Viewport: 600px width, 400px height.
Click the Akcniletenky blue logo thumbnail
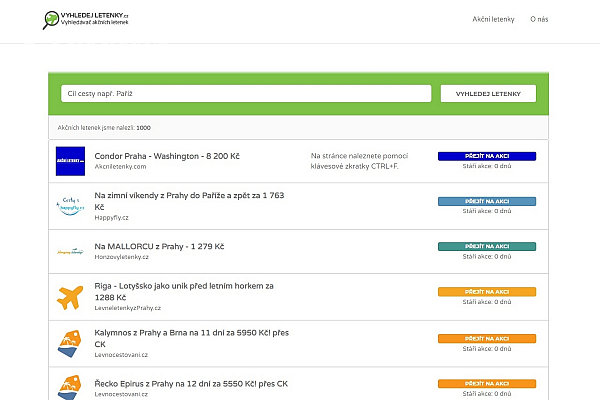[x=70, y=161]
